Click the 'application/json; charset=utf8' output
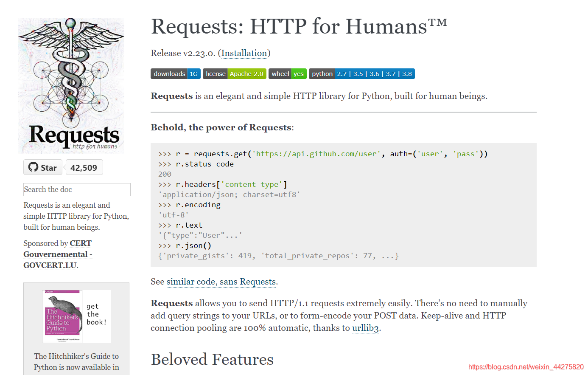Image resolution: width=588 pixels, height=375 pixels. pos(229,195)
